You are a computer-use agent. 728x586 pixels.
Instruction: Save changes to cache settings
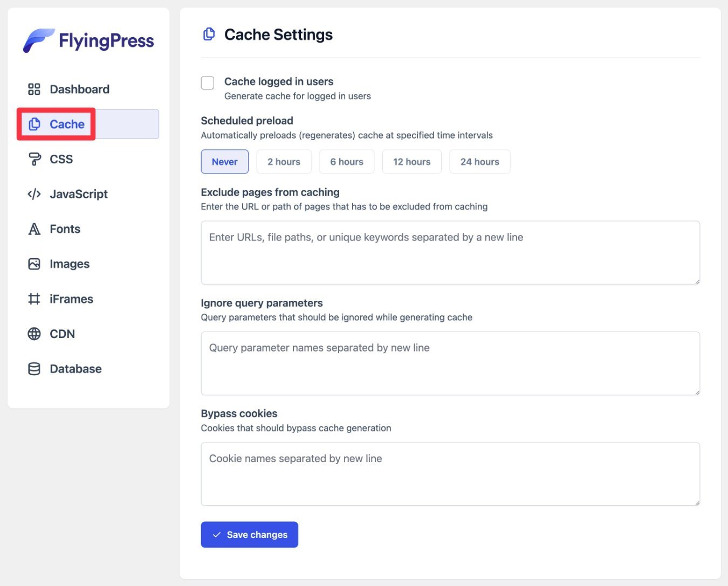250,535
